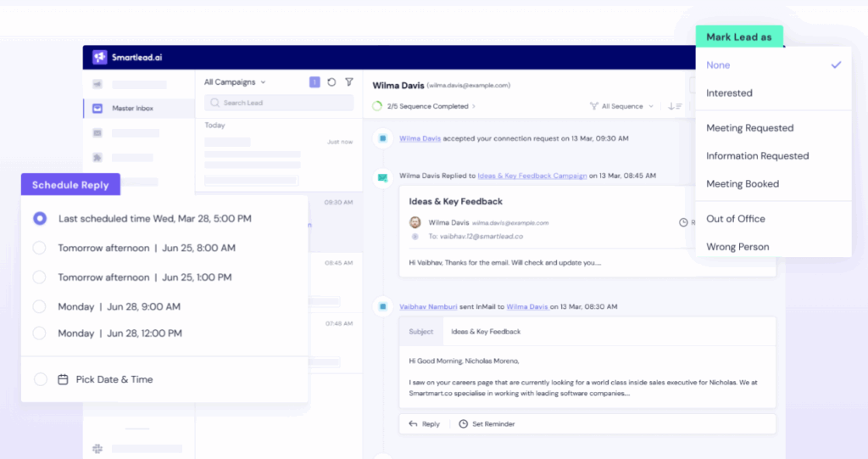Click the Vaibhav Namburi sender link
The height and width of the screenshot is (459, 868).
[x=428, y=306]
